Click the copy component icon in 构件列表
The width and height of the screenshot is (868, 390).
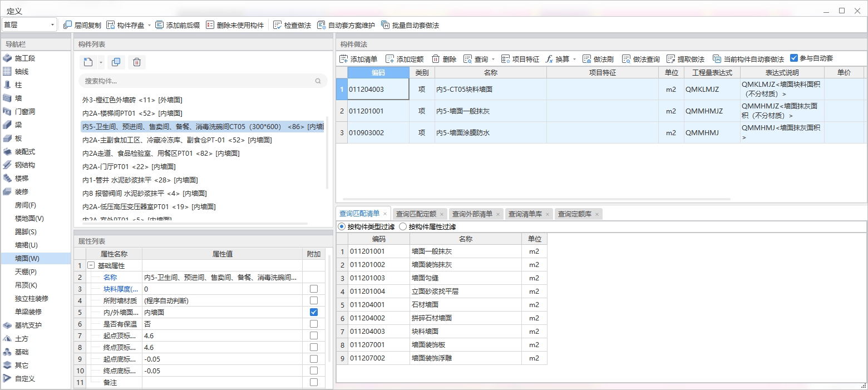pyautogui.click(x=116, y=62)
